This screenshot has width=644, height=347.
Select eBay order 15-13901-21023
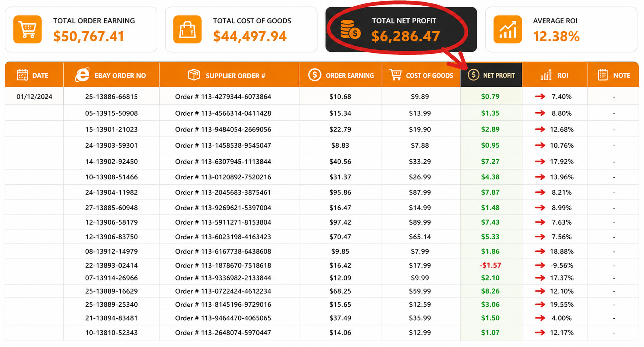[111, 129]
